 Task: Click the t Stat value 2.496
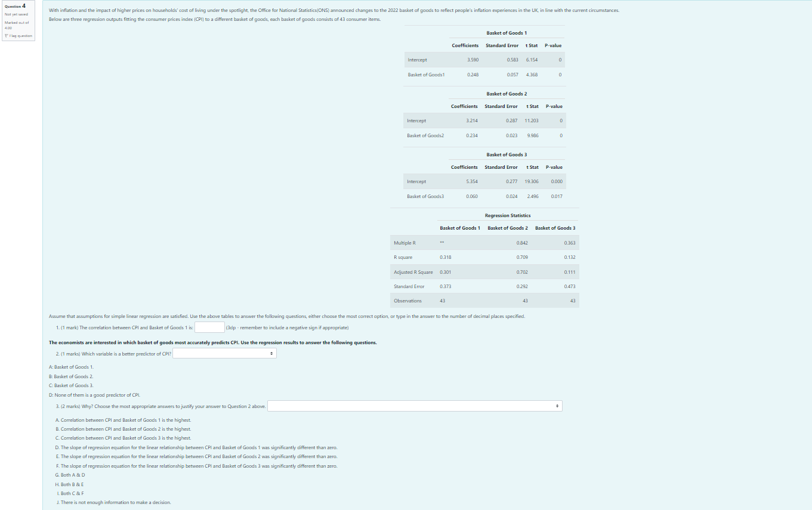(533, 196)
